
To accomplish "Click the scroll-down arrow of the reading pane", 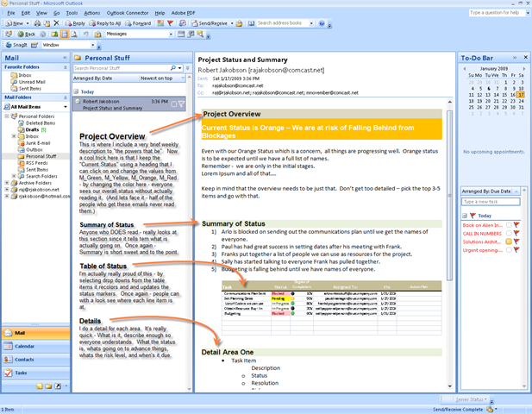I will pos(449,386).
